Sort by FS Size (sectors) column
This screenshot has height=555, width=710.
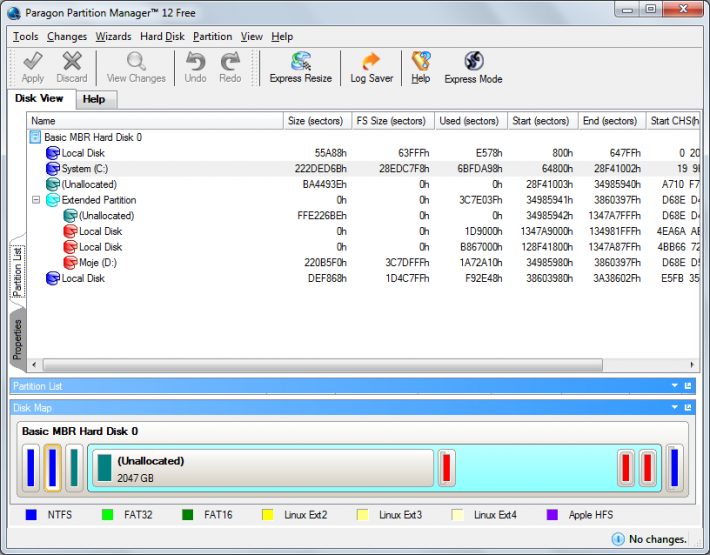tap(393, 121)
